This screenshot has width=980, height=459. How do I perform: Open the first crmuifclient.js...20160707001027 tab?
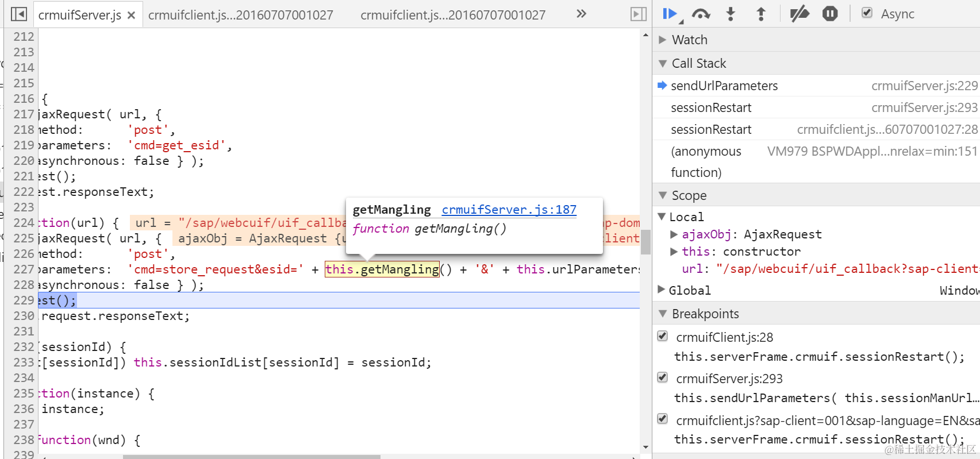(240, 16)
